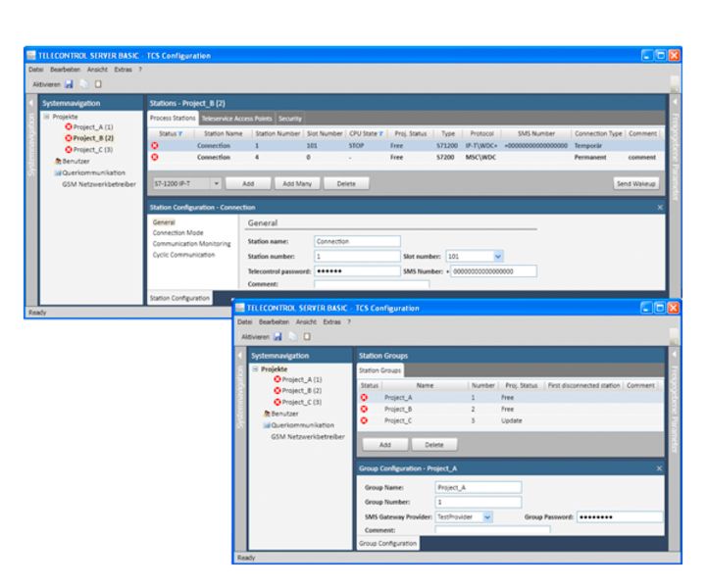The height and width of the screenshot is (588, 706).
Task: Select Cyclic Communication configuration item
Action: click(183, 255)
